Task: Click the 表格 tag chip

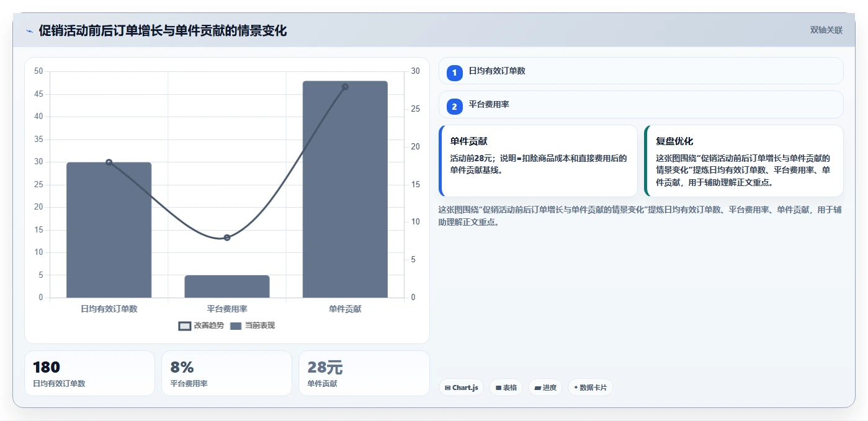Action: [x=506, y=388]
